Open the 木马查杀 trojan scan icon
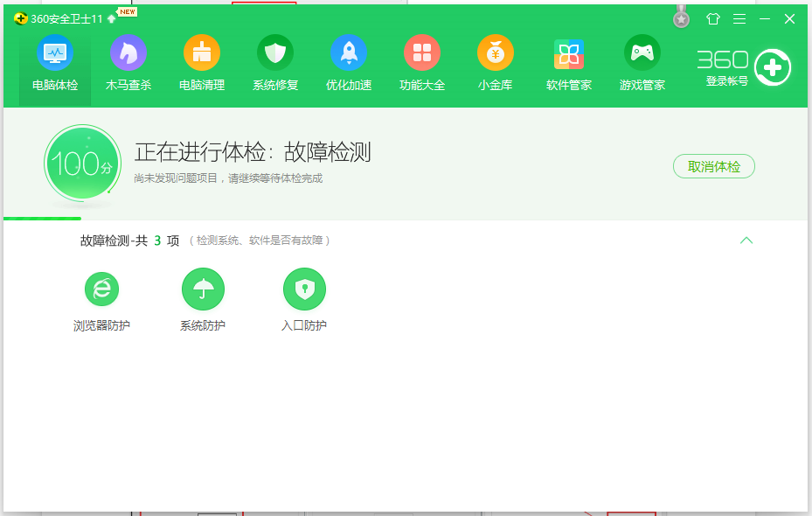This screenshot has height=516, width=812. point(128,54)
